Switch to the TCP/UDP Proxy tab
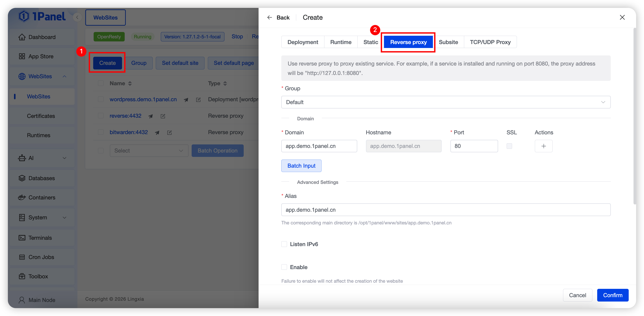The height and width of the screenshot is (316, 644). click(490, 42)
